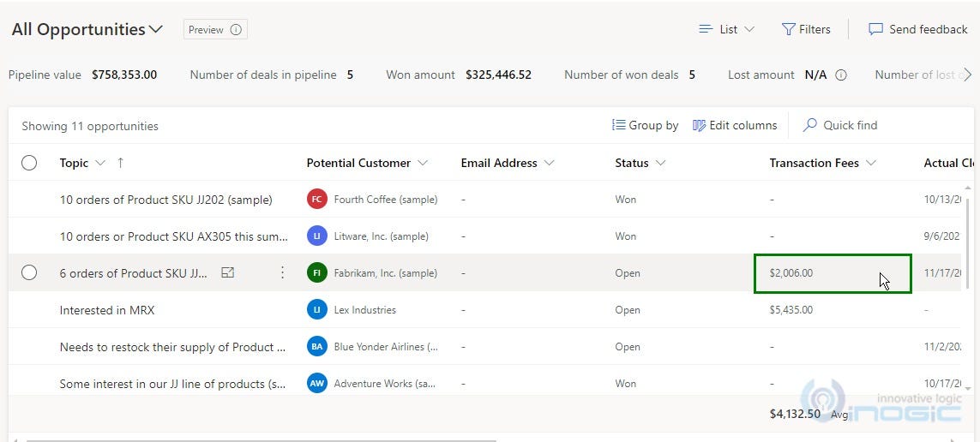The height and width of the screenshot is (442, 980).
Task: Open the List layout dropdown
Action: point(727,29)
